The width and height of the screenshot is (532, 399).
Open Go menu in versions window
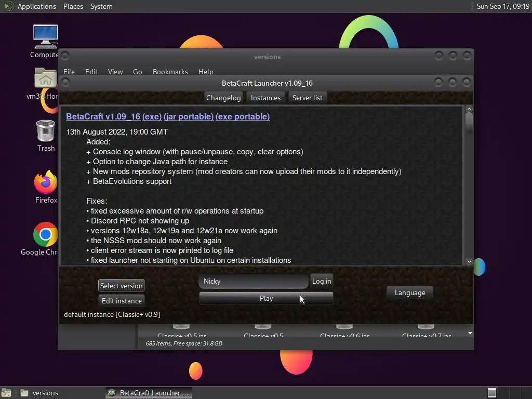137,72
